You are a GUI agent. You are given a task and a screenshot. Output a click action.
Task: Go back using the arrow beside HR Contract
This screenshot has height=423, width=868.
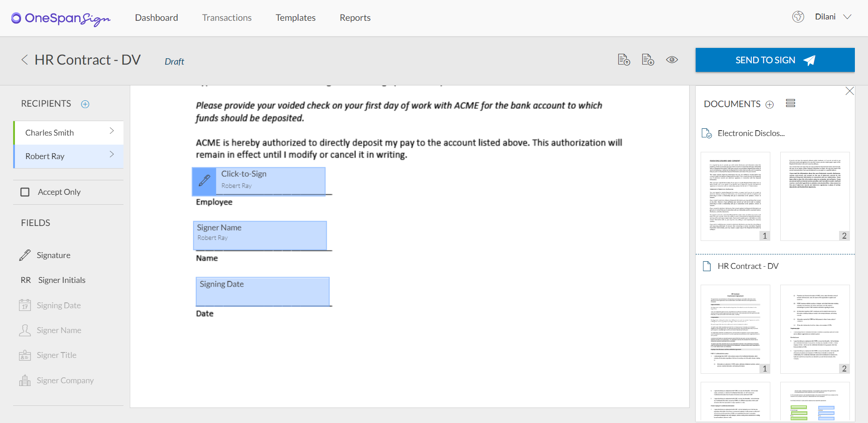pos(24,60)
